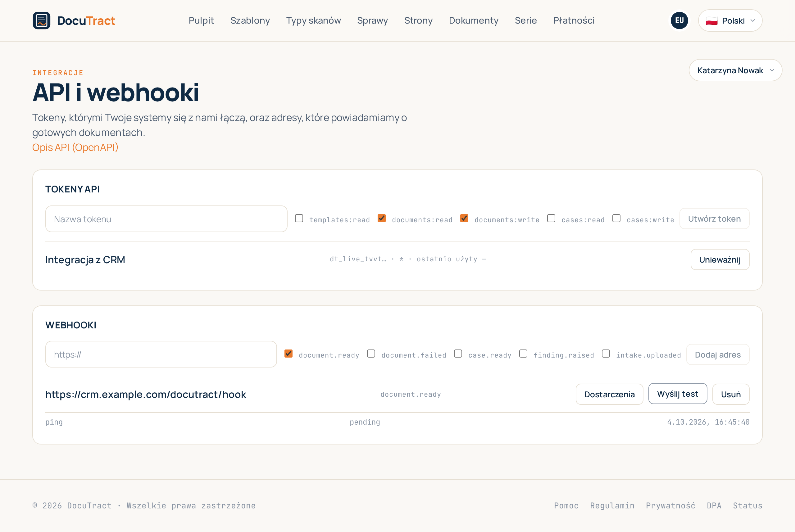Enable the document.failed webhook event
This screenshot has height=532, width=795.
(x=371, y=354)
